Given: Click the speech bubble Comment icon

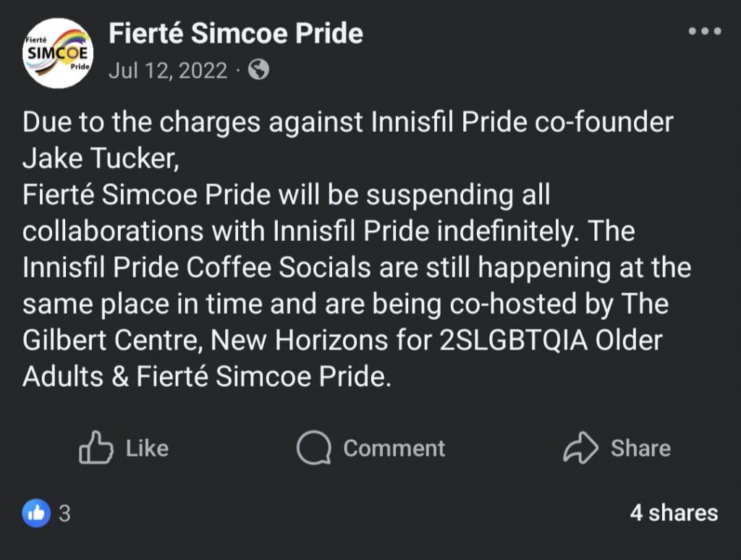Looking at the screenshot, I should point(313,448).
